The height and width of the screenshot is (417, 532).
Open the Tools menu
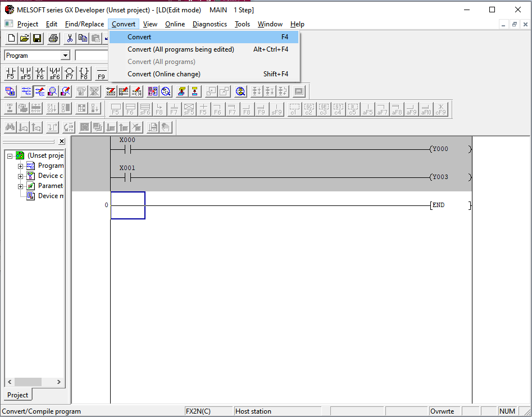[x=242, y=24]
